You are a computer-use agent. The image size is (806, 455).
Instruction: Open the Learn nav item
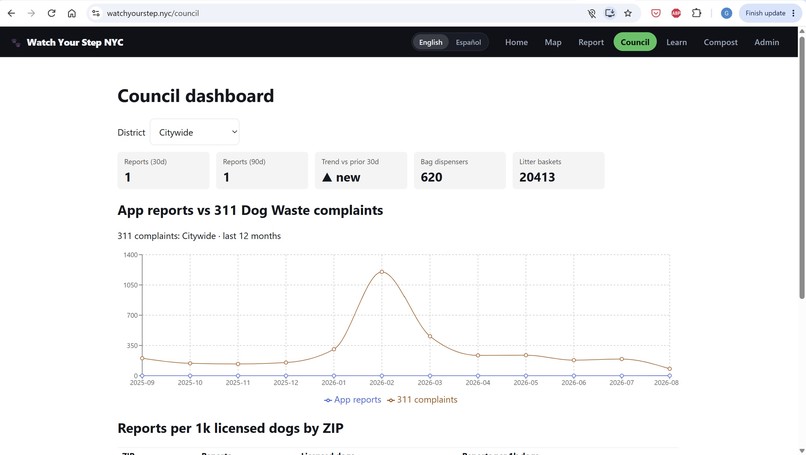676,42
